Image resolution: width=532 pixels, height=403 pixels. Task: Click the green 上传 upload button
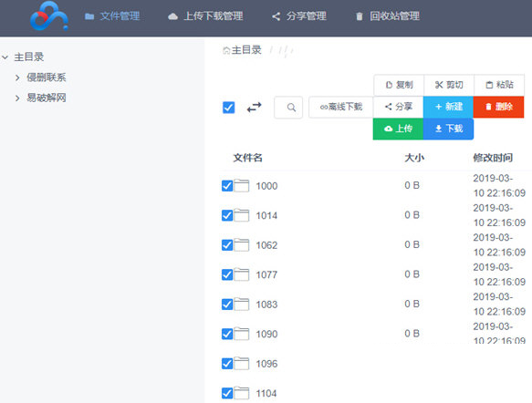[x=398, y=129]
